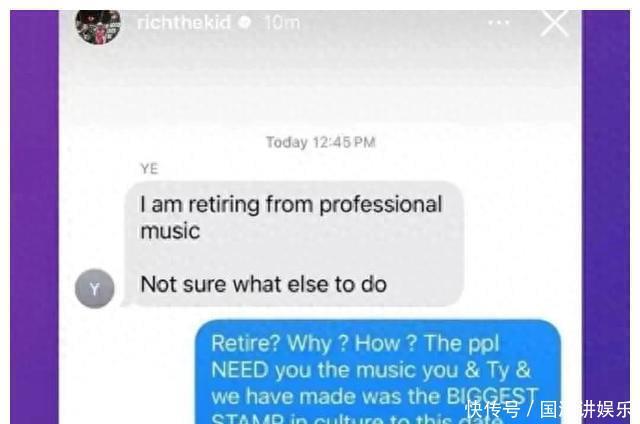This screenshot has width=640, height=424.
Task: Click the Chinese watermark text at bottom right
Action: point(548,409)
